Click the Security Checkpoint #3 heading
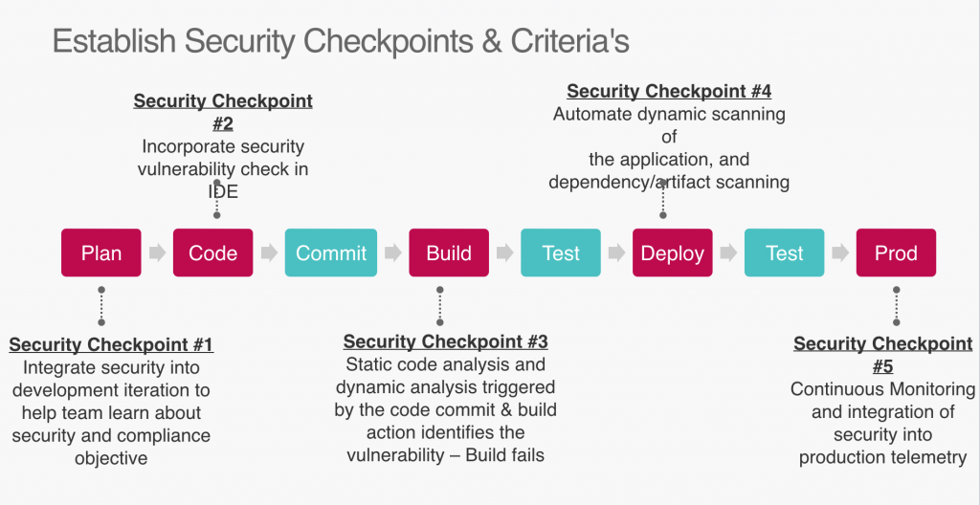The height and width of the screenshot is (505, 980). (x=446, y=342)
